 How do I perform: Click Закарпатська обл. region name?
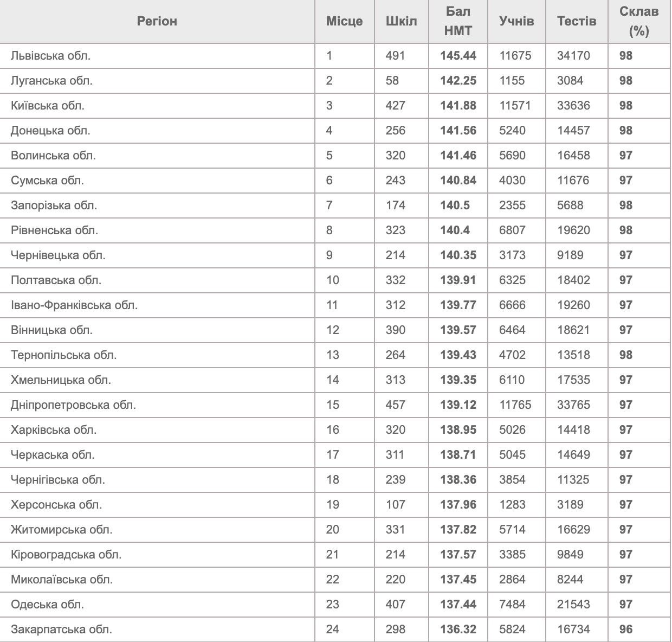pyautogui.click(x=61, y=629)
